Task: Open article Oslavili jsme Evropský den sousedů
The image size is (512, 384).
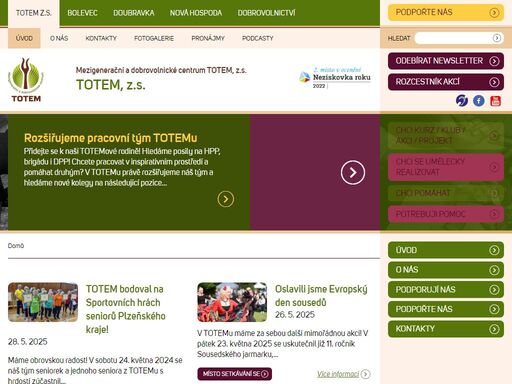Action: tap(321, 296)
